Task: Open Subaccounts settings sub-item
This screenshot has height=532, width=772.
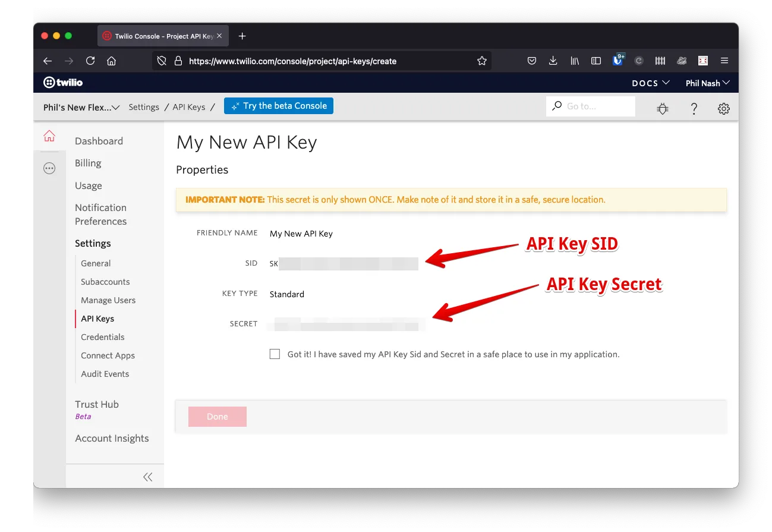Action: [x=105, y=282]
